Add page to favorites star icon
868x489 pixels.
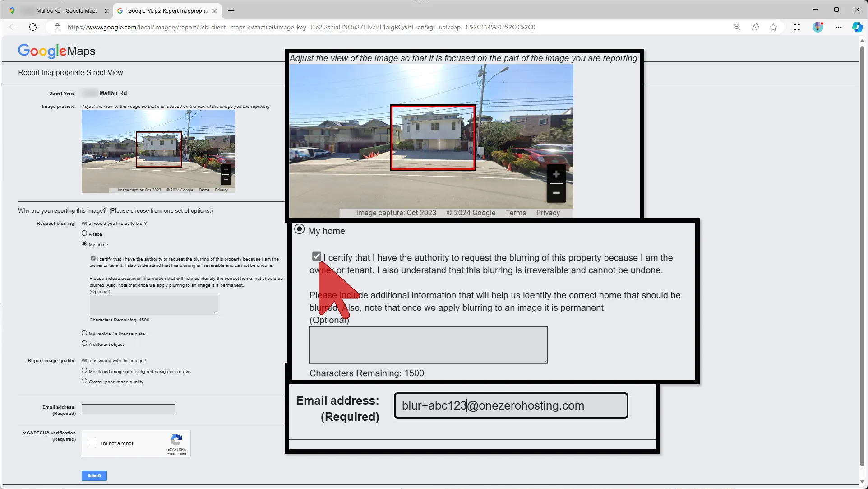coord(773,27)
